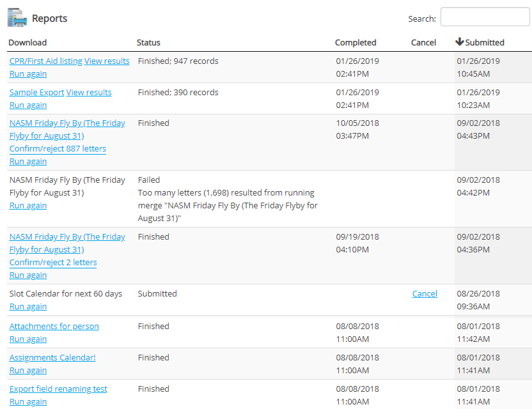
Task: Run the Sample Export report again
Action: pos(28,105)
